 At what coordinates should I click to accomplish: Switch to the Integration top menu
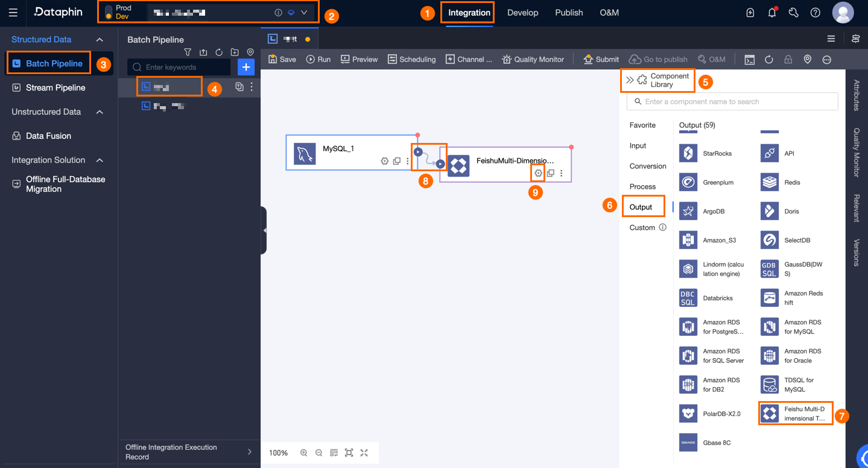pyautogui.click(x=469, y=13)
